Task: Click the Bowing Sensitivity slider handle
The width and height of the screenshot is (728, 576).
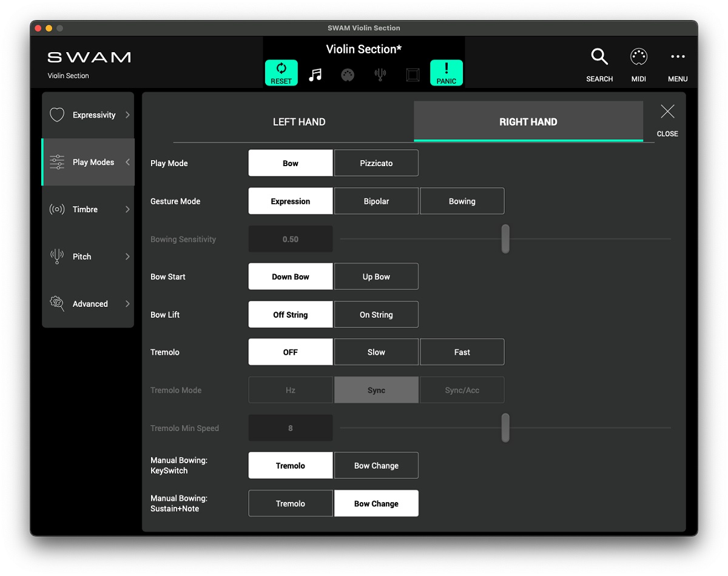Action: (x=505, y=239)
